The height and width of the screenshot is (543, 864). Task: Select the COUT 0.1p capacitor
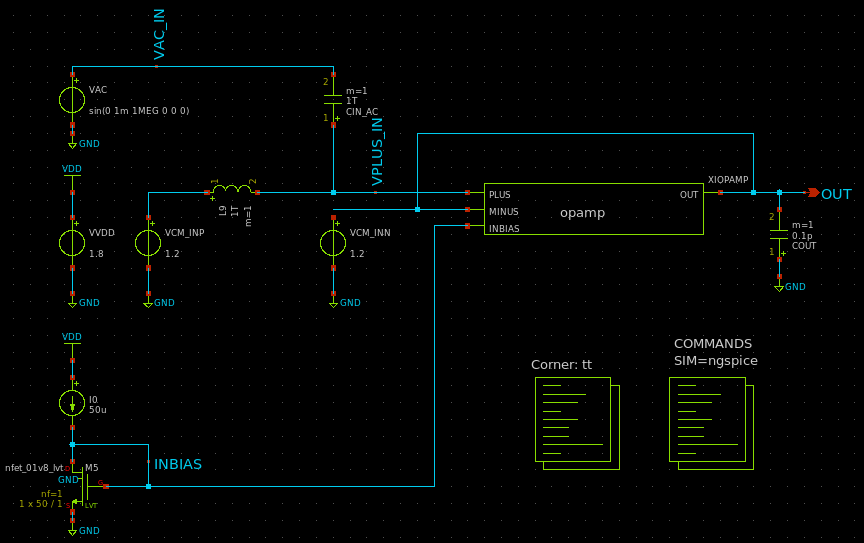[779, 234]
